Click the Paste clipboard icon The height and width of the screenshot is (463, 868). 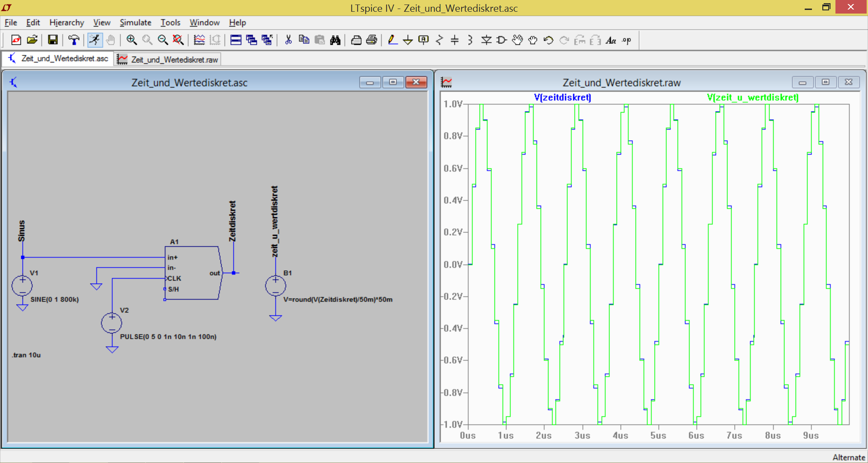tap(320, 40)
